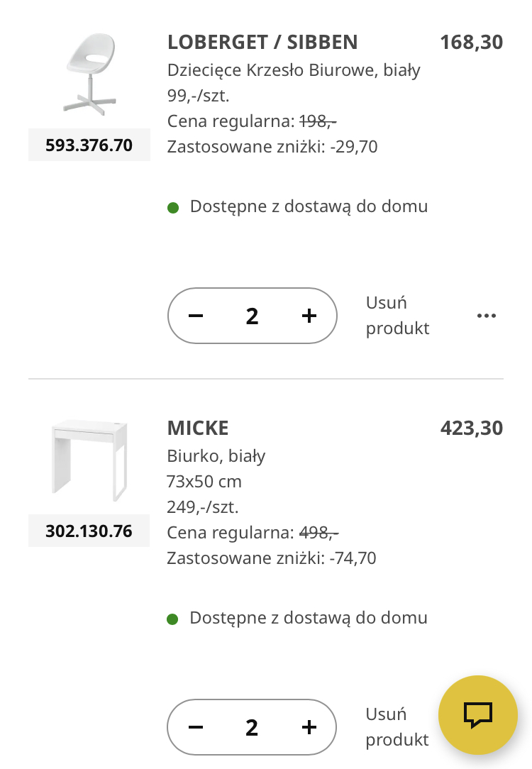Open more options for LOBERGET chair
This screenshot has height=769, width=532.
tap(487, 316)
